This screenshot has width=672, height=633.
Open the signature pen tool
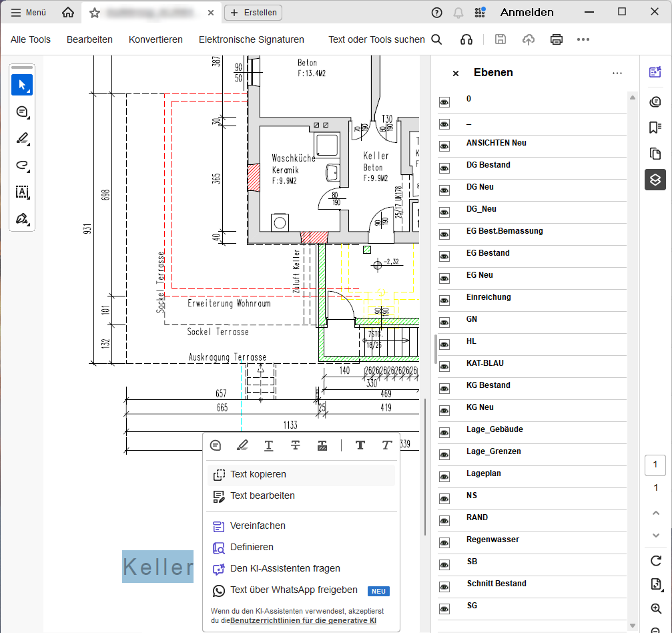tap(22, 219)
